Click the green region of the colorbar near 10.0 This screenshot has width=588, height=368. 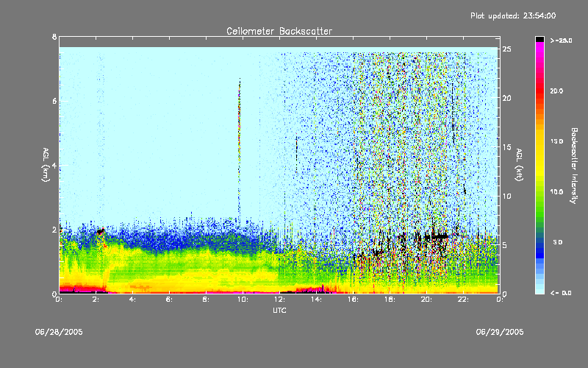coord(539,192)
